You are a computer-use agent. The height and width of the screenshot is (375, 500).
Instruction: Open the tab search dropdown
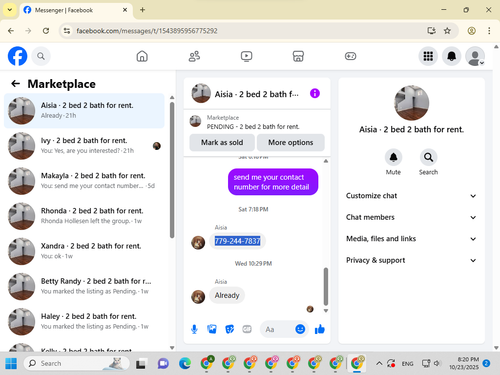(x=10, y=10)
